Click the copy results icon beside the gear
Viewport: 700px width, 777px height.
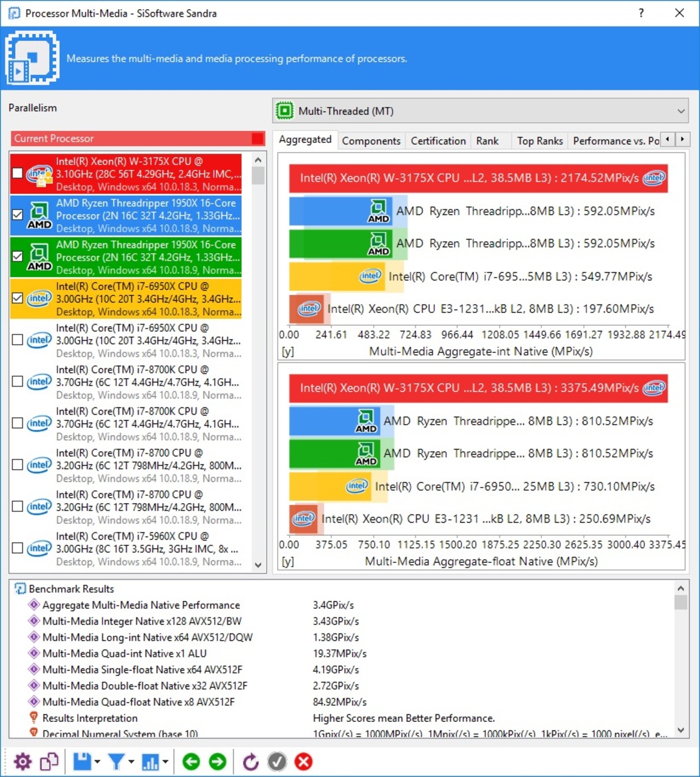[x=49, y=762]
